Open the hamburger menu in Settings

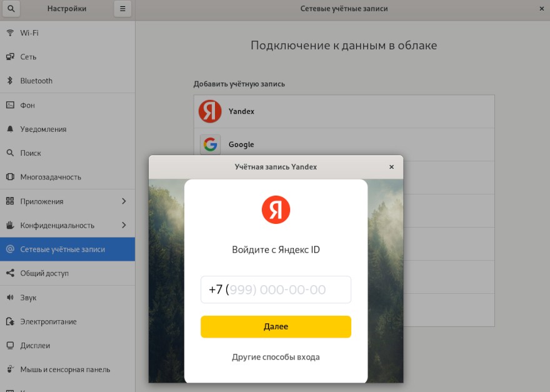coord(122,9)
